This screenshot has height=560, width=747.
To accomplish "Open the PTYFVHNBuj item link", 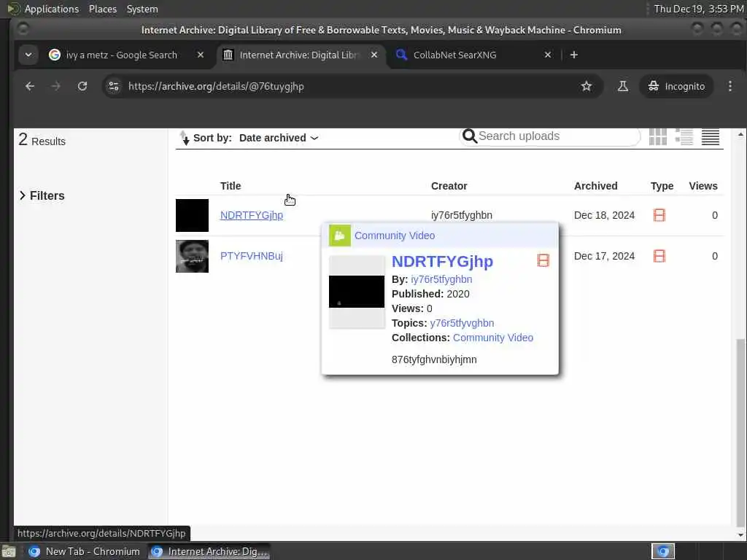I will click(252, 256).
